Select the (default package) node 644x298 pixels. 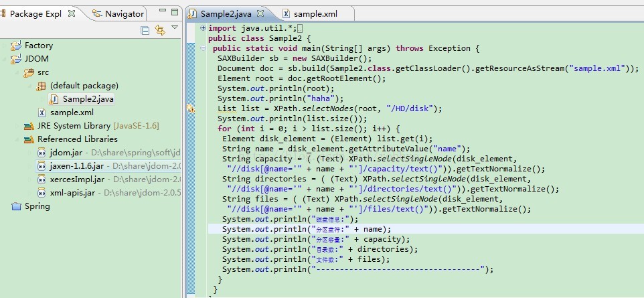coord(84,86)
